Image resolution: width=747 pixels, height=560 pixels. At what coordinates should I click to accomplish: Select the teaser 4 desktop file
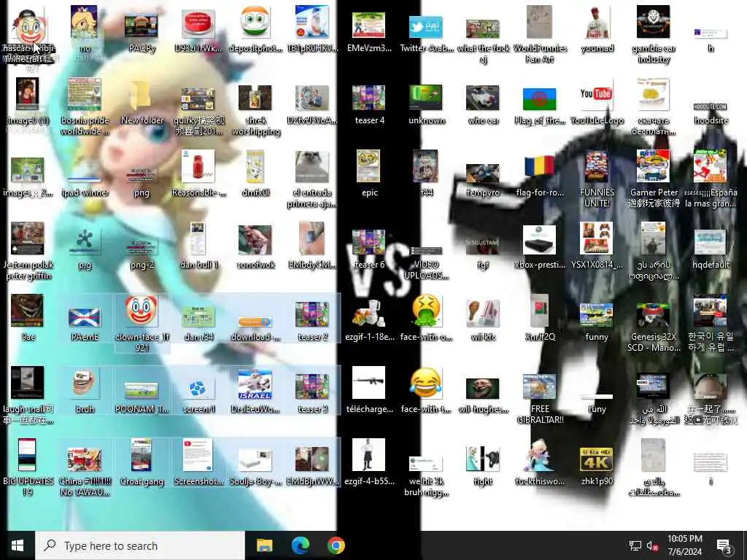(368, 104)
